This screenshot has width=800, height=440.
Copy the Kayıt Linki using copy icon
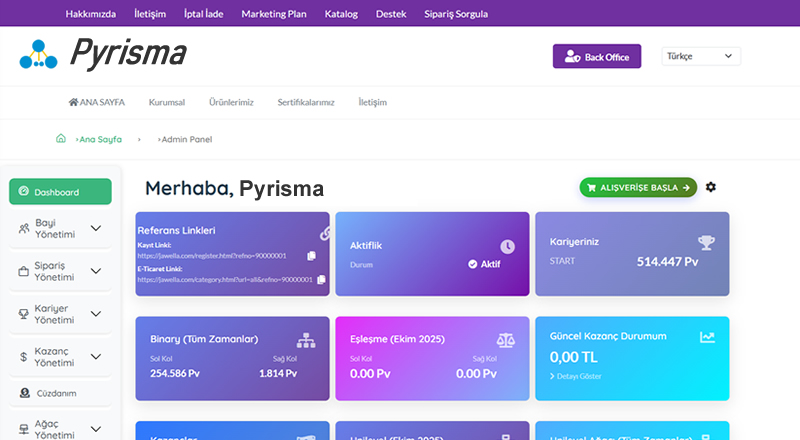(x=312, y=256)
